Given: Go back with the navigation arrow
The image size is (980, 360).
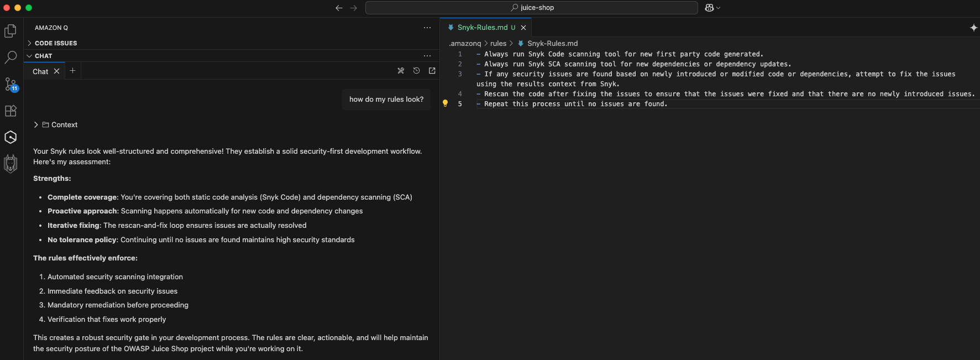Looking at the screenshot, I should [x=339, y=8].
